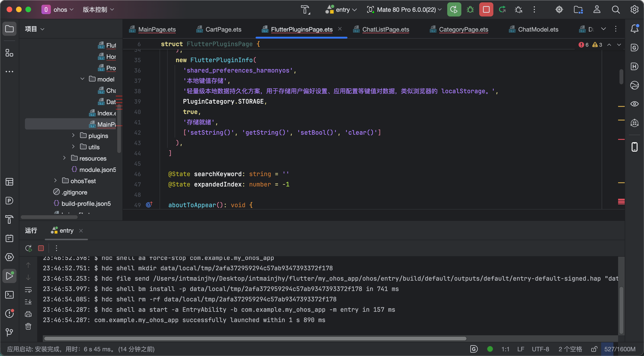Click the green Run entry button
644x356 pixels.
[x=454, y=9]
